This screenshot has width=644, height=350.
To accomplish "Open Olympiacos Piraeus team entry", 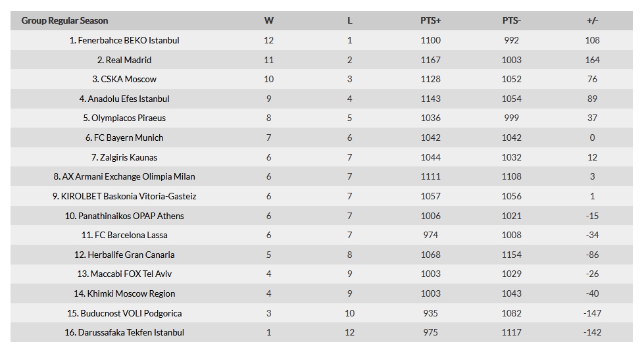I will pos(124,118).
